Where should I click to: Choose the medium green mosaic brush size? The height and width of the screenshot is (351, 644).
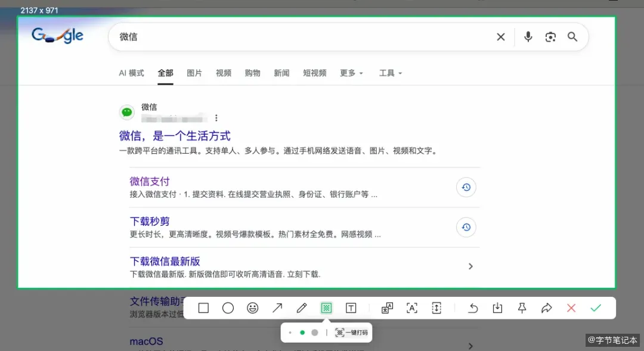pos(302,333)
